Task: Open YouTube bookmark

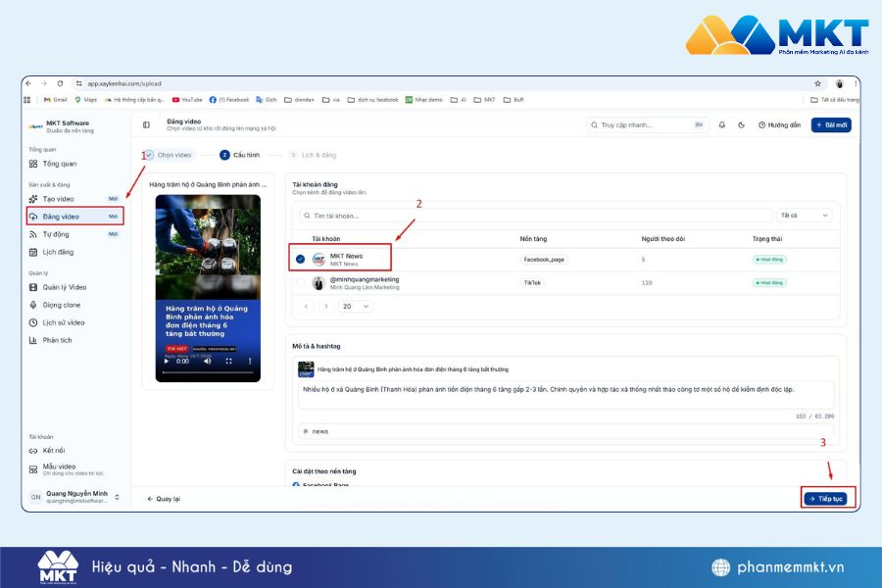Action: click(187, 100)
